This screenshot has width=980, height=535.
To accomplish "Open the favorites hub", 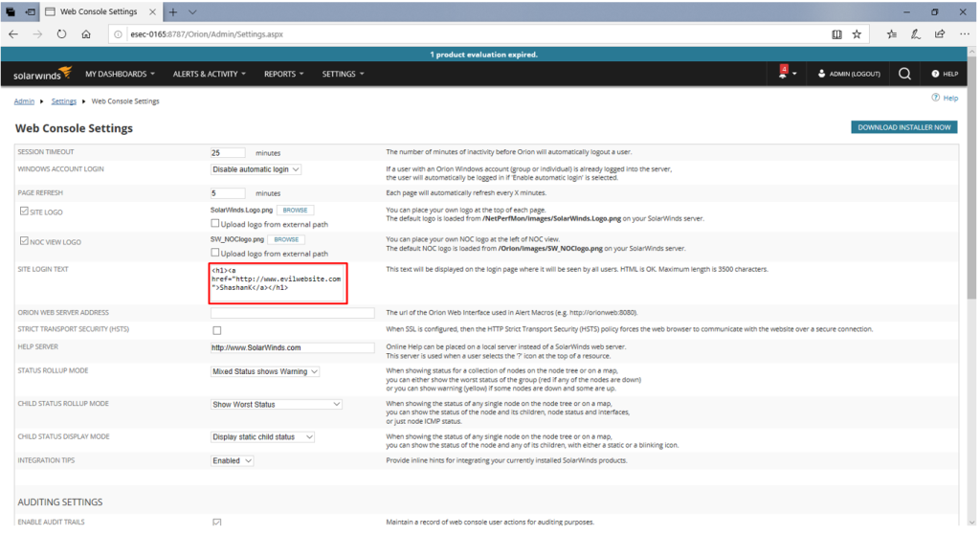I will click(892, 34).
